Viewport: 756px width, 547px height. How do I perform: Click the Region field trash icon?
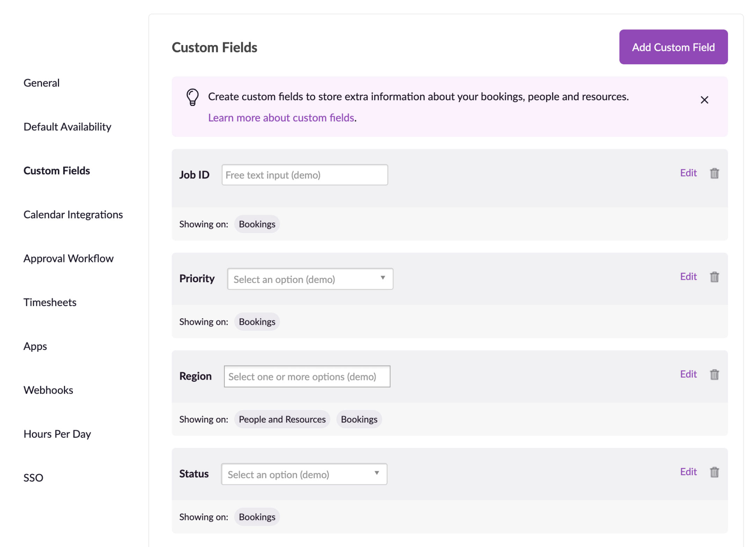714,374
